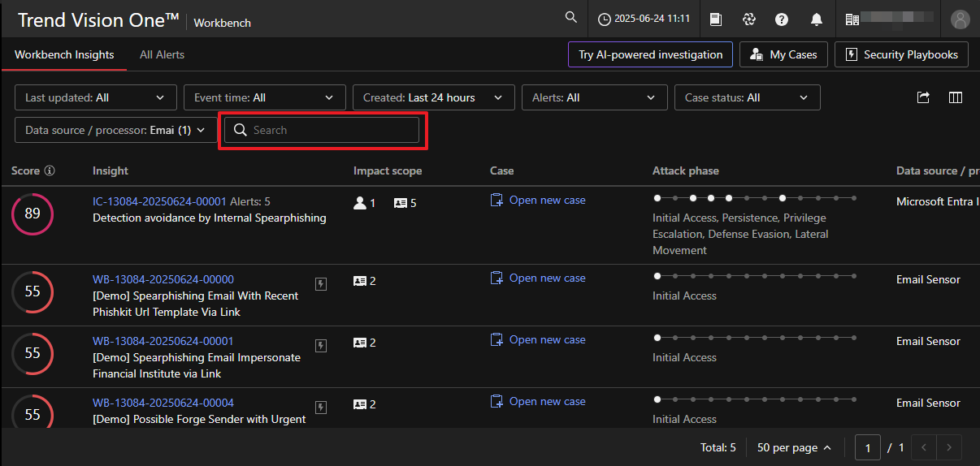Open the 50 per page selector

coord(794,447)
